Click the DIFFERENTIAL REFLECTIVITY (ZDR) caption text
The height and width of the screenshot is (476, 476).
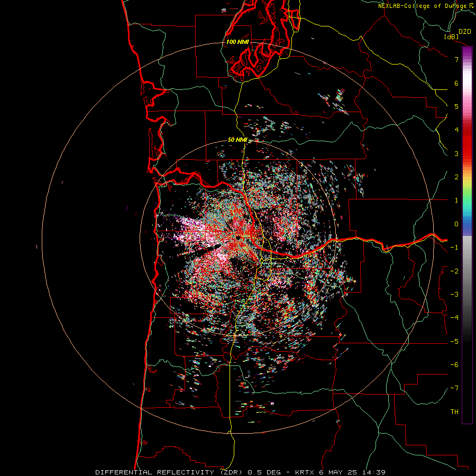click(170, 472)
